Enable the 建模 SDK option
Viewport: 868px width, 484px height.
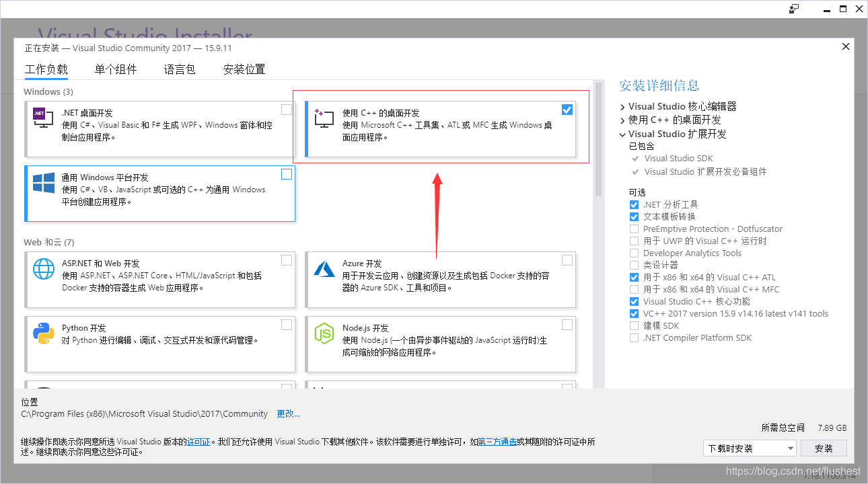(x=634, y=325)
